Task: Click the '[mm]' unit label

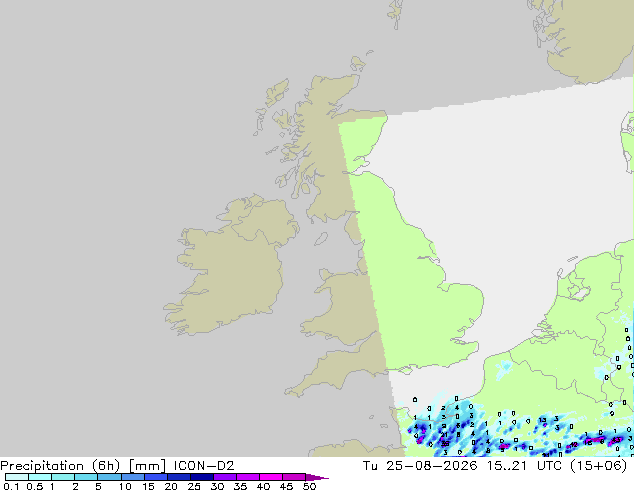Action: 147,466
